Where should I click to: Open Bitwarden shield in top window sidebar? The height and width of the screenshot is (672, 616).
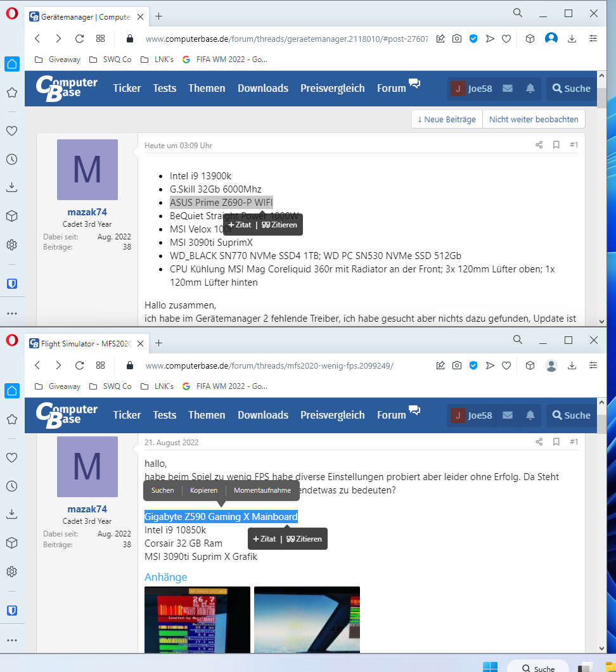click(12, 284)
